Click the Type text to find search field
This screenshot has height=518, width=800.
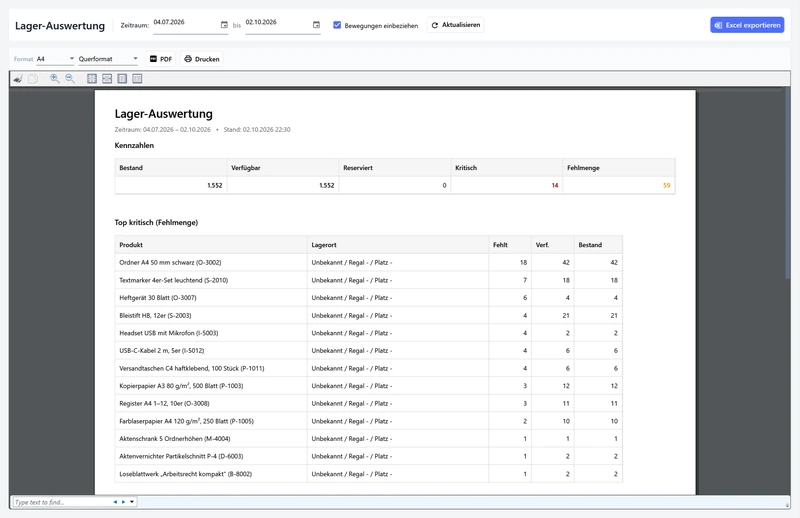[x=61, y=502]
